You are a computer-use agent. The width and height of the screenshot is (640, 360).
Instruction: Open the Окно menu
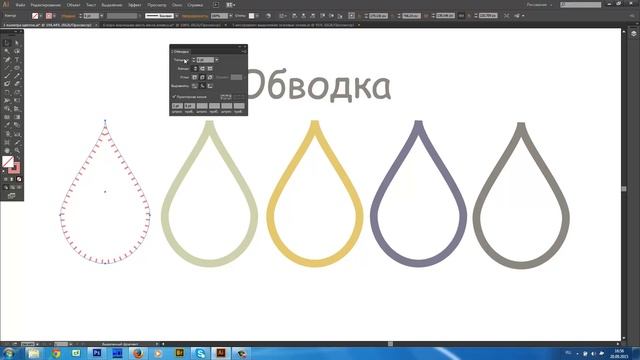pyautogui.click(x=177, y=5)
